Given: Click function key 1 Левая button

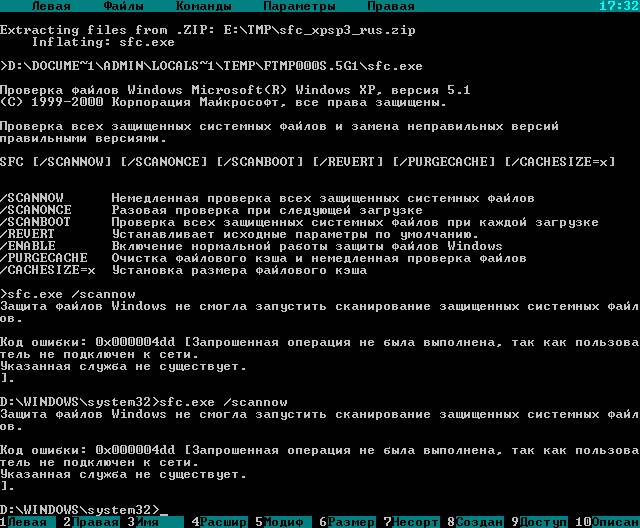Looking at the screenshot, I should click(x=27, y=522).
